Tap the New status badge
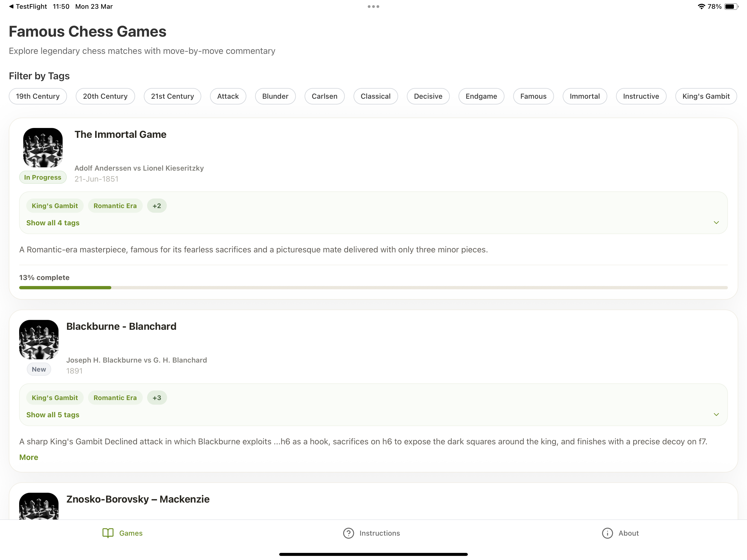The width and height of the screenshot is (747, 560). [39, 369]
